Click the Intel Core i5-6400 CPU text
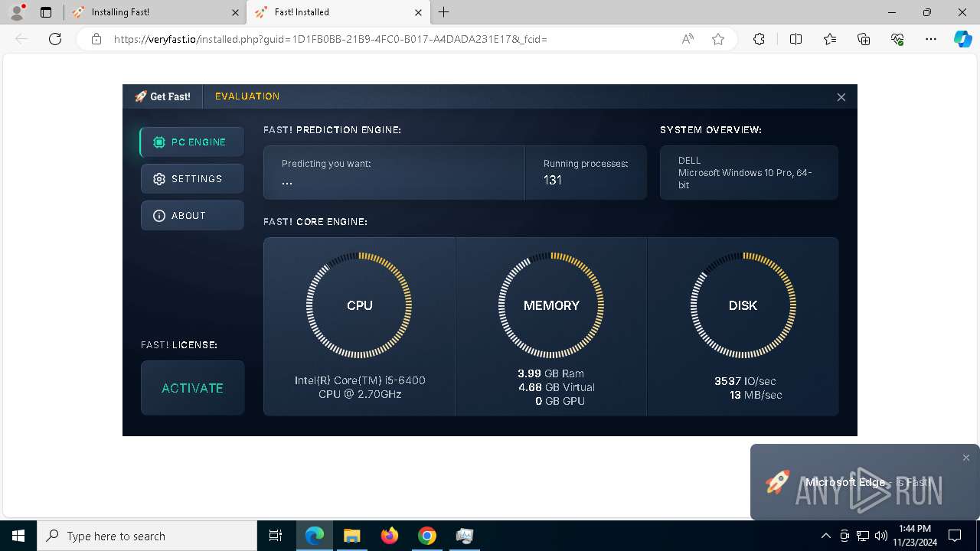The image size is (980, 551). [360, 387]
